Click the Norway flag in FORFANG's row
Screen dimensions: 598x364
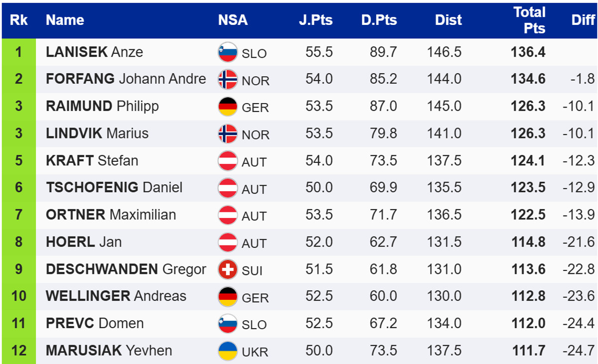click(228, 80)
